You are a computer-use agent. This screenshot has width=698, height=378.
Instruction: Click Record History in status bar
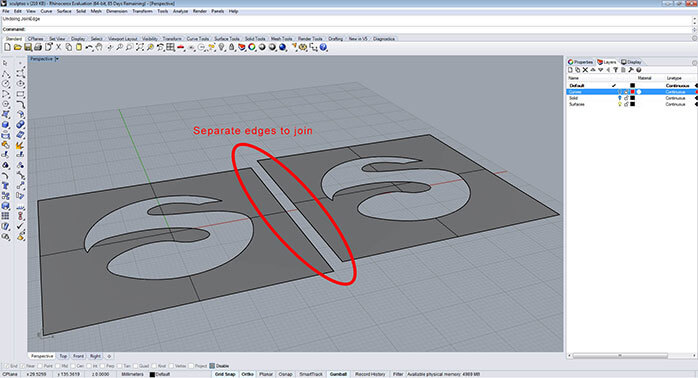click(370, 374)
